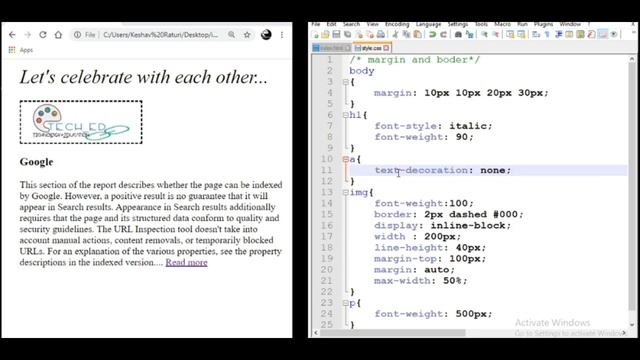Click the browser address bar URL

pyautogui.click(x=160, y=35)
